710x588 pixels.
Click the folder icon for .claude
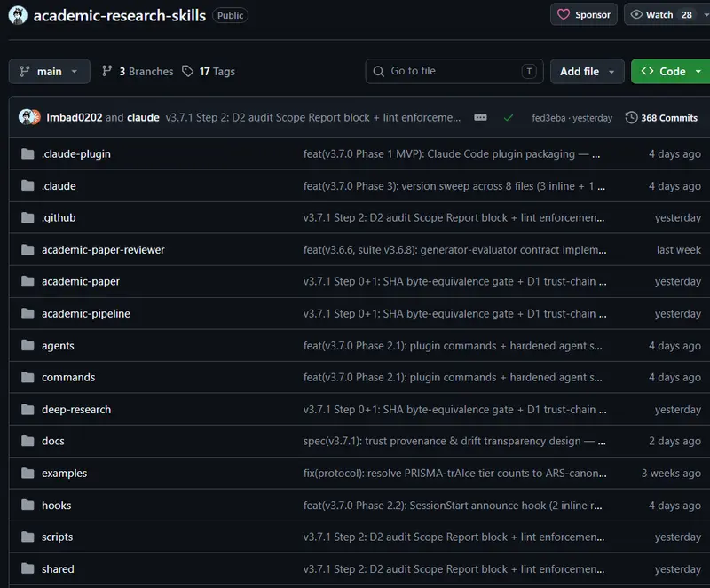coord(28,185)
